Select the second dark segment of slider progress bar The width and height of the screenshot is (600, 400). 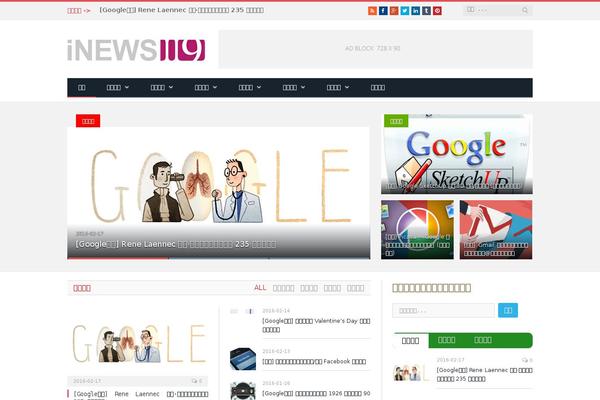218,258
